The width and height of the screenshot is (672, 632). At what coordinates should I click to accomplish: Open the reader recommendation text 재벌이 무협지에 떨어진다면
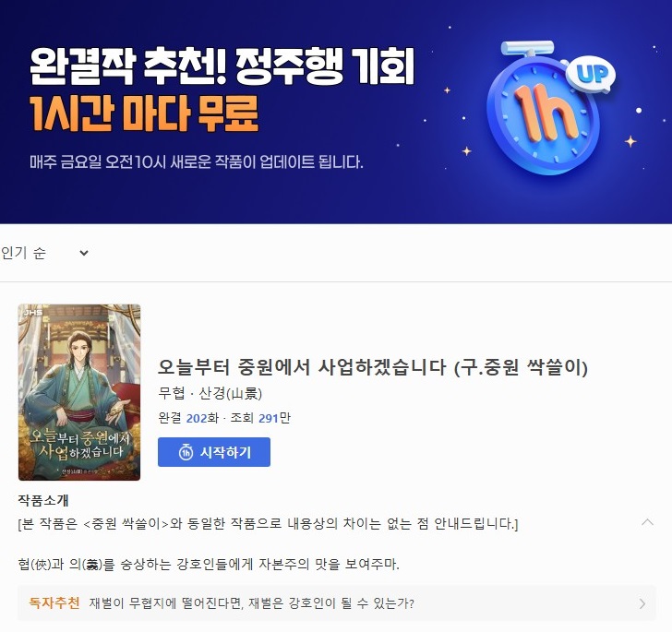pos(252,603)
